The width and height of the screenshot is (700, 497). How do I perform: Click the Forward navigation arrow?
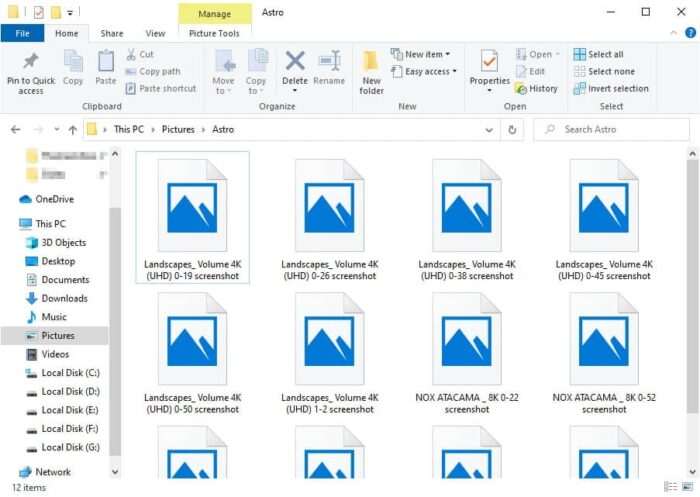pyautogui.click(x=39, y=129)
